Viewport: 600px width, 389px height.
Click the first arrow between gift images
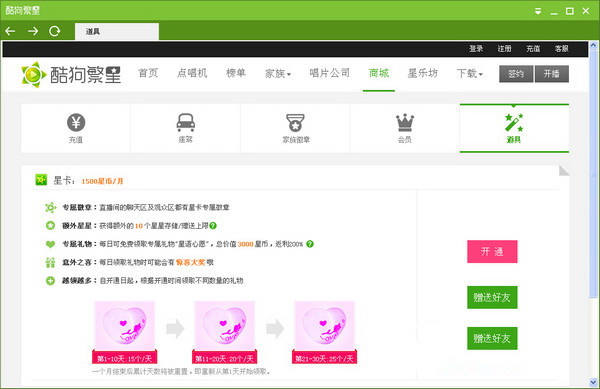(175, 329)
